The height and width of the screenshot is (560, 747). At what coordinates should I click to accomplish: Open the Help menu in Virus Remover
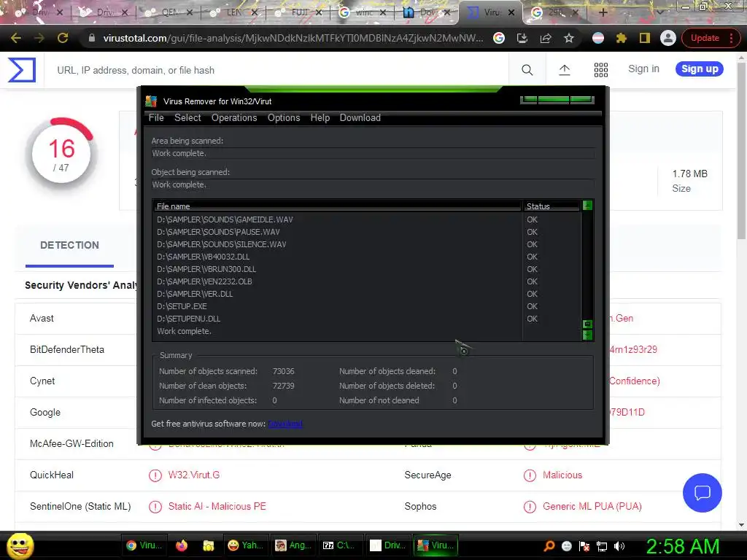tap(320, 117)
